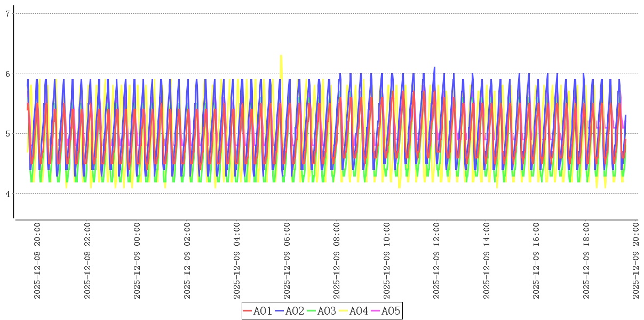Click the red A01 legend line swatch
The height and width of the screenshot is (320, 644).
coord(248,311)
